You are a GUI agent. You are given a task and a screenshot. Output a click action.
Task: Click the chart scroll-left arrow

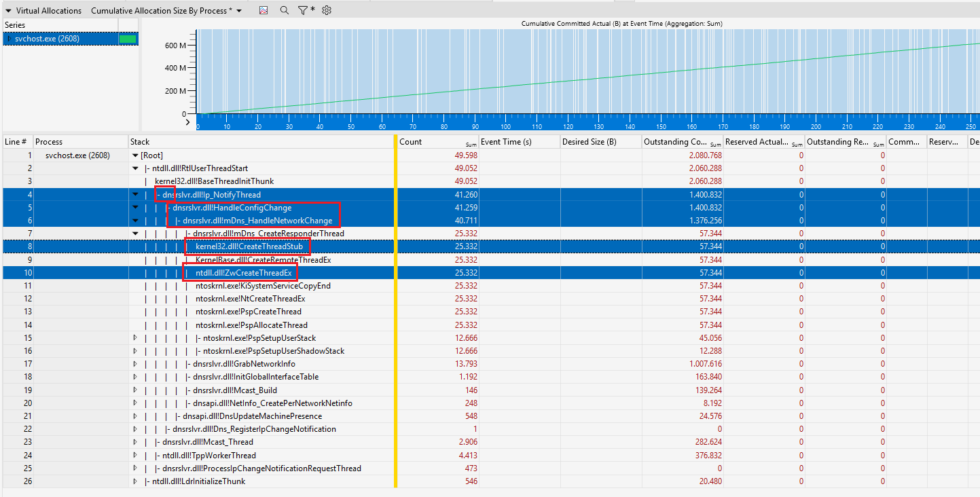[x=188, y=123]
